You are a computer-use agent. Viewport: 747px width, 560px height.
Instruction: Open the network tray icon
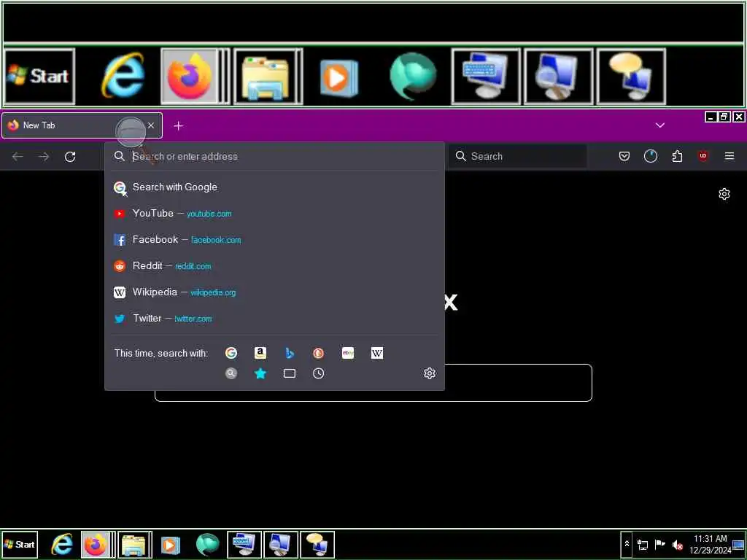click(643, 545)
